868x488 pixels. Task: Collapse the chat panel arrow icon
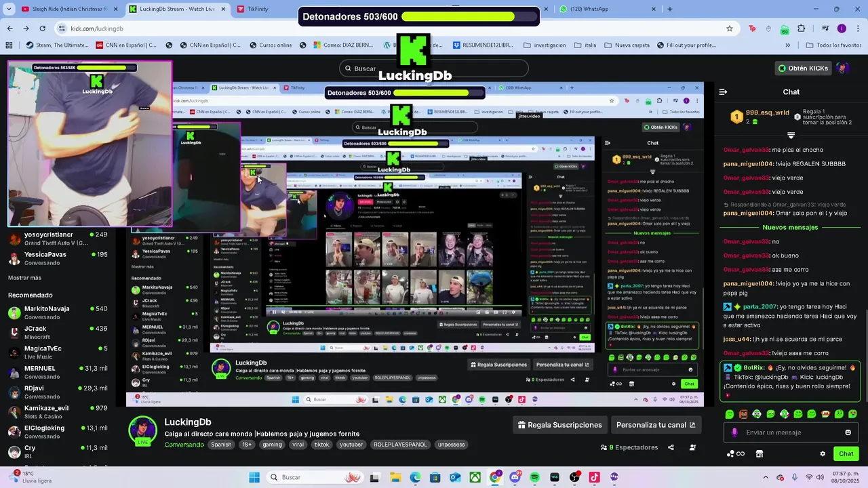tap(723, 91)
